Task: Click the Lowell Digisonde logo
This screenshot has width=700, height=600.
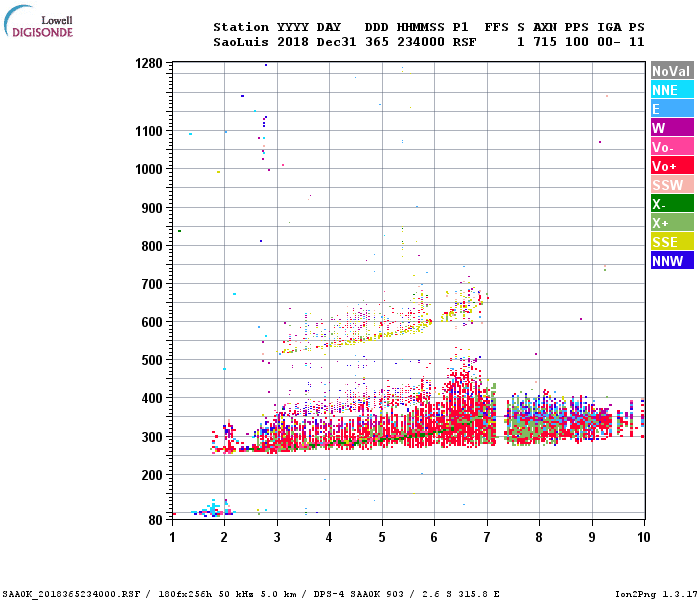Action: point(38,21)
